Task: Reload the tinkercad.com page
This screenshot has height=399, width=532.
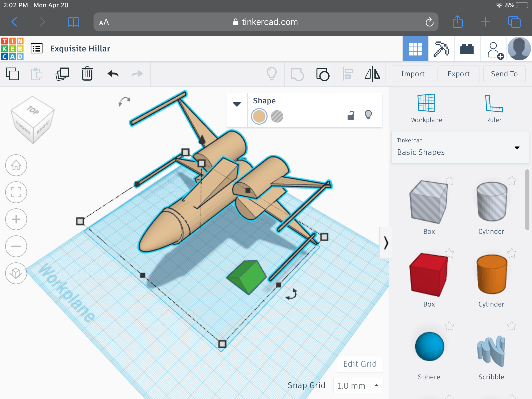Action: pyautogui.click(x=429, y=22)
